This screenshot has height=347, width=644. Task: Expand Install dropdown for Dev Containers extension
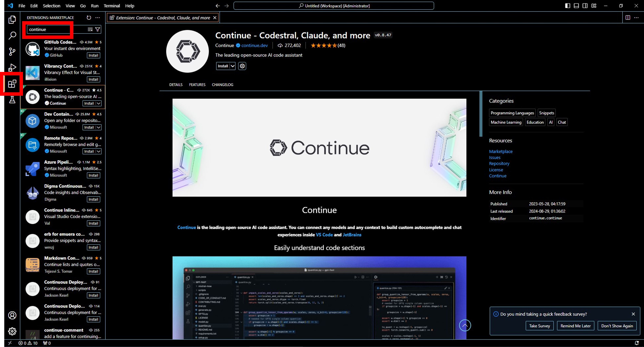99,127
